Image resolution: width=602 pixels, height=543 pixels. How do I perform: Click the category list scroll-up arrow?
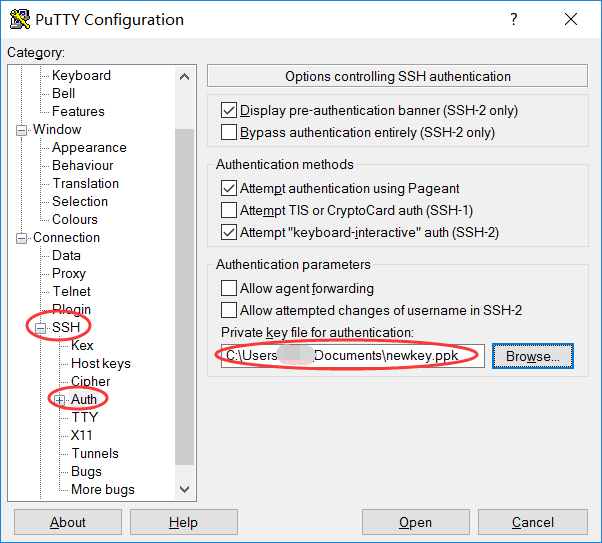click(184, 77)
